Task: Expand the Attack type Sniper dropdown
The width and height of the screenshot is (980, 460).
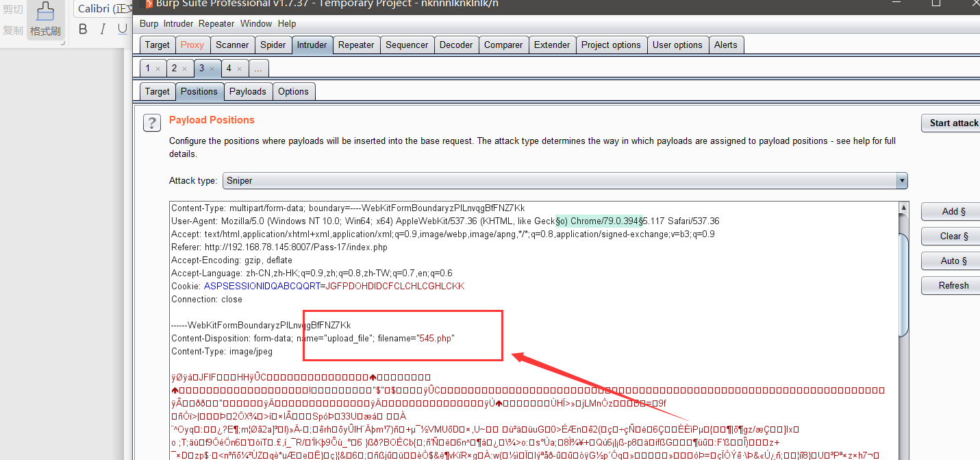Action: [x=565, y=181]
